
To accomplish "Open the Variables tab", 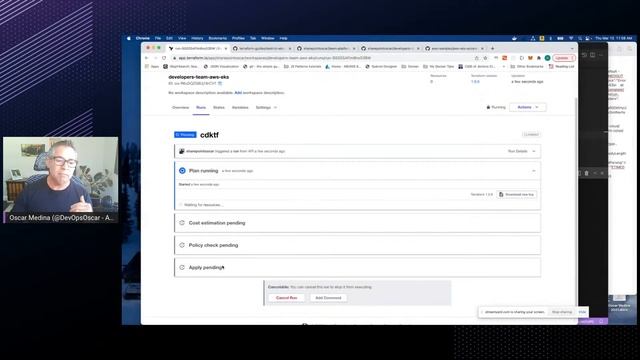I will (240, 107).
